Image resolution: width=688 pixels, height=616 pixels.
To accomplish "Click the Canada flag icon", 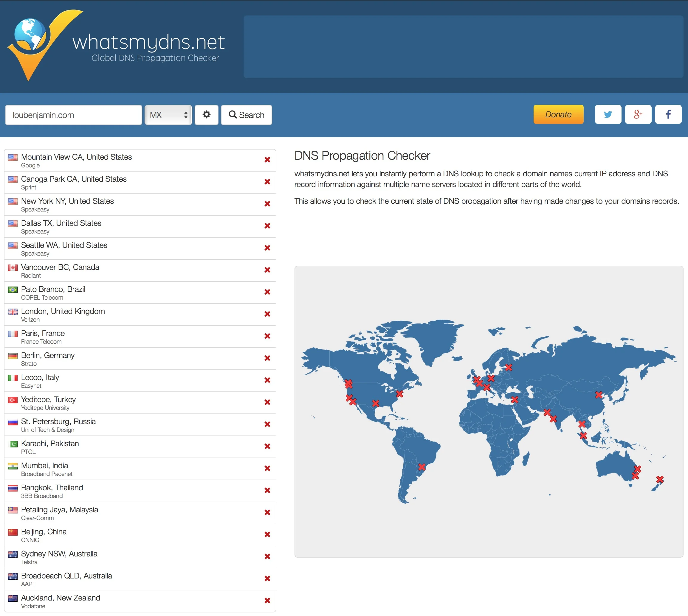I will (13, 268).
